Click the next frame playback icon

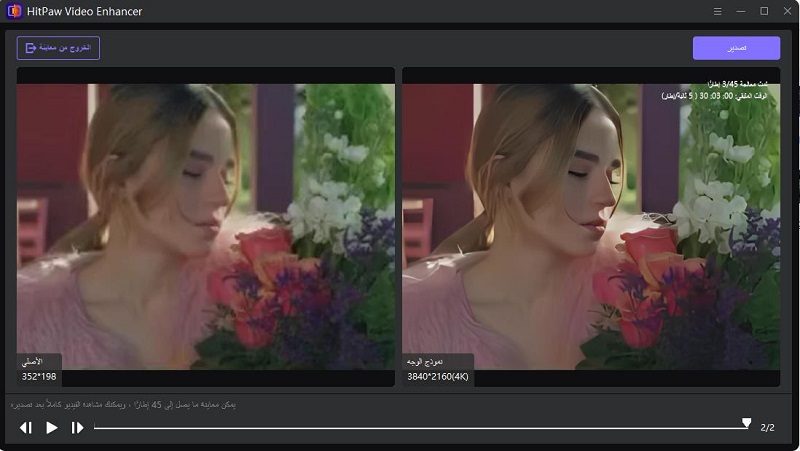click(77, 428)
